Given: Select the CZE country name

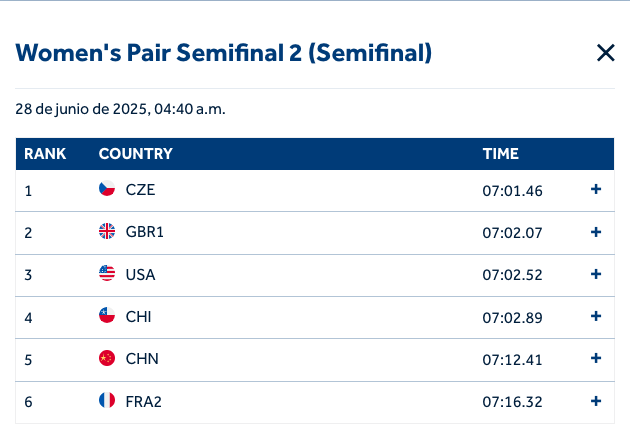Looking at the screenshot, I should coord(141,190).
